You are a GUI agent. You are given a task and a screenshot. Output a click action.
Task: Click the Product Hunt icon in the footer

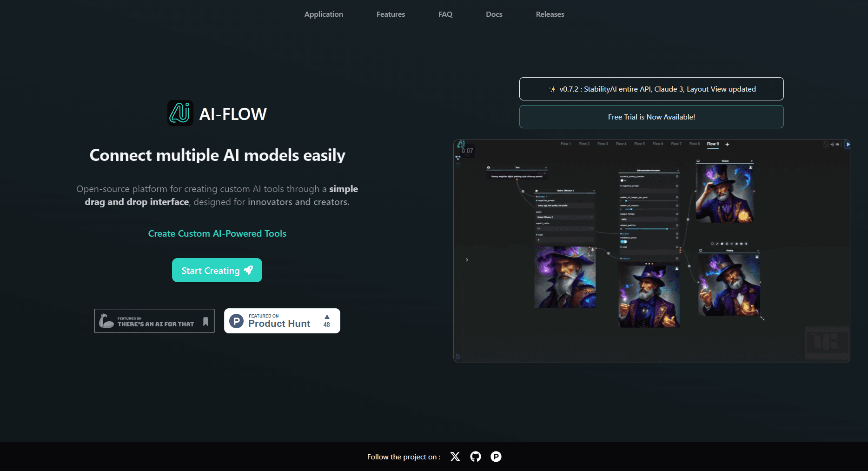(496, 457)
